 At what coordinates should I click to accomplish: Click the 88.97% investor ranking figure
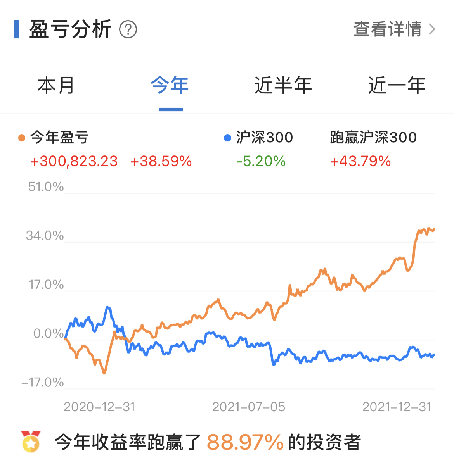tap(245, 442)
